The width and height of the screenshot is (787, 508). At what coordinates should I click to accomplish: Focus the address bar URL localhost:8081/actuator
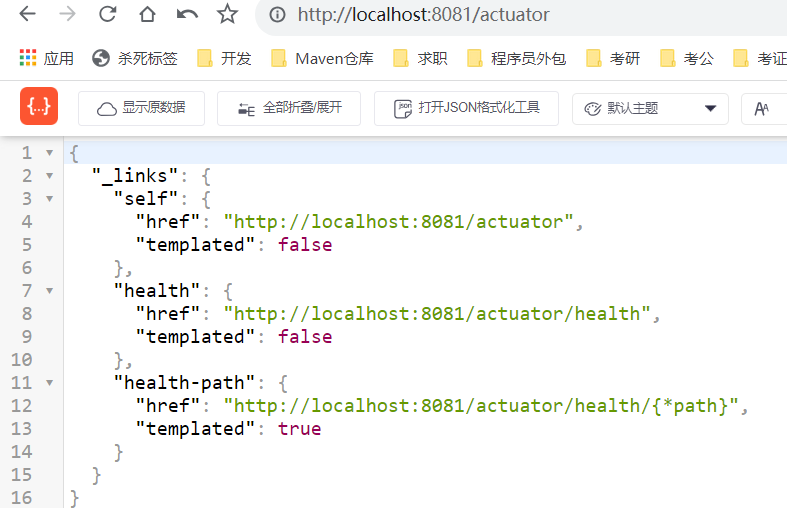pyautogui.click(x=424, y=15)
